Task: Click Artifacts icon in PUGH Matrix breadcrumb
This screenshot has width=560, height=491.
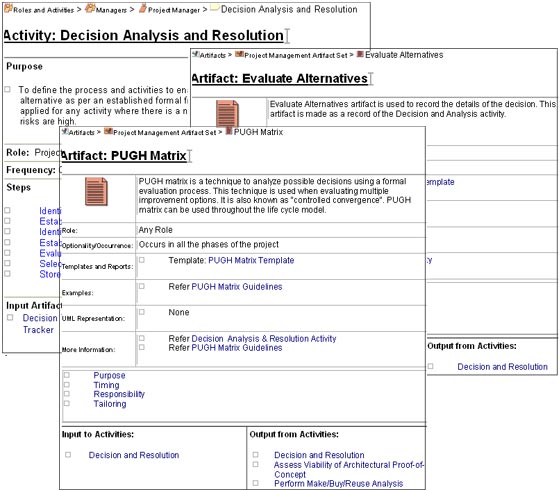Action: tap(65, 131)
